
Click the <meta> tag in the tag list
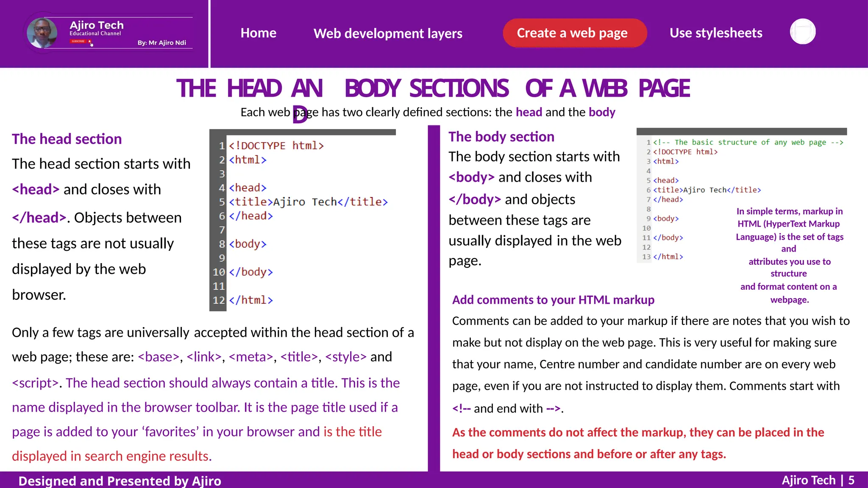pyautogui.click(x=251, y=357)
